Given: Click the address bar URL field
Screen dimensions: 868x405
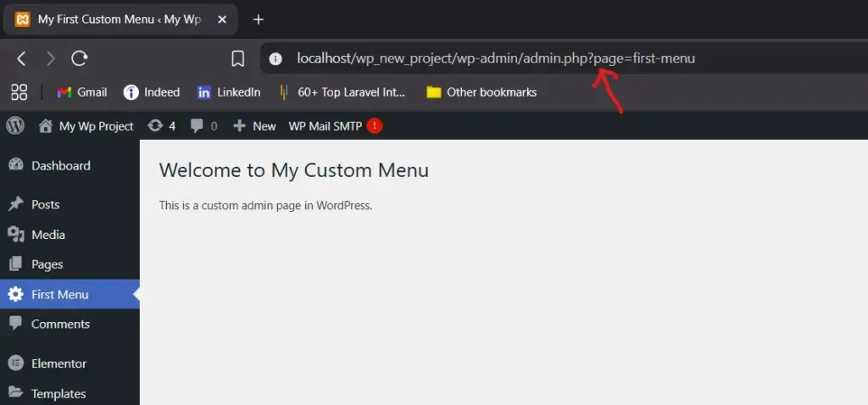Looking at the screenshot, I should point(496,58).
